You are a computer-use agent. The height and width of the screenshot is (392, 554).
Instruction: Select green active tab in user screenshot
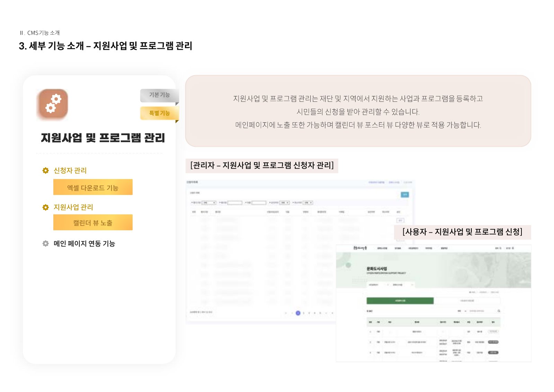point(400,301)
